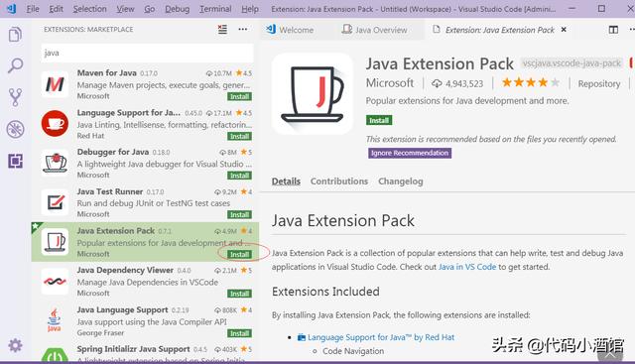Show the Changelog section tab

(400, 181)
